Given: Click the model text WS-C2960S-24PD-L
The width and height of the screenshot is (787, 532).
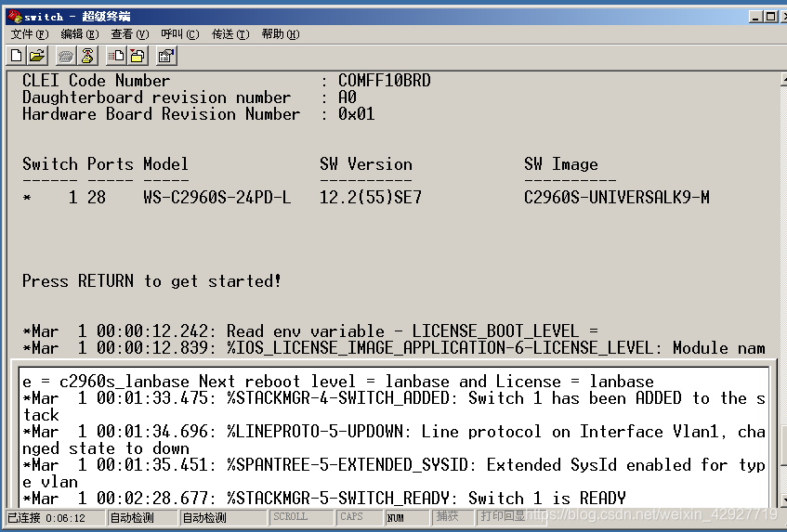Looking at the screenshot, I should [216, 198].
